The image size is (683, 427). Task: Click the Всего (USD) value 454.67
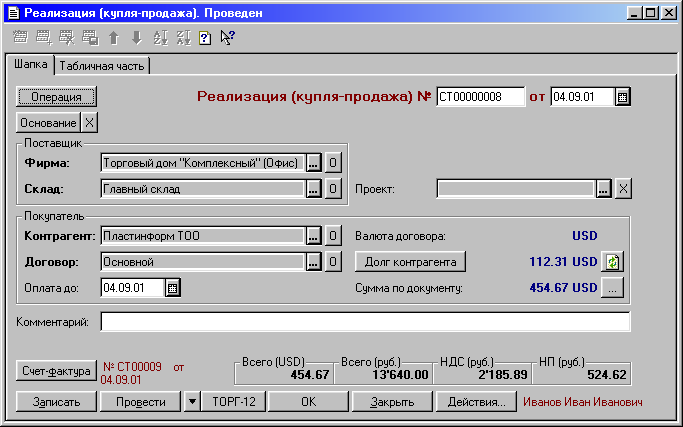[x=310, y=375]
